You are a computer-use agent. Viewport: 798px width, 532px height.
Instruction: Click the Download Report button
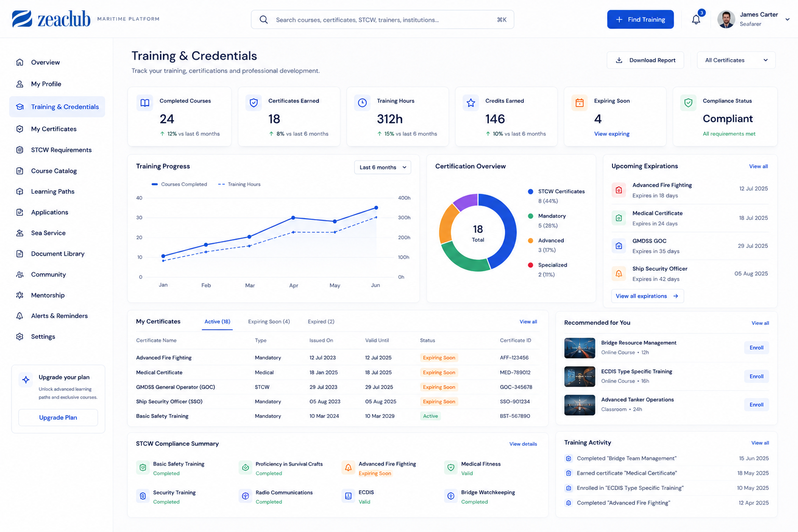(x=645, y=60)
